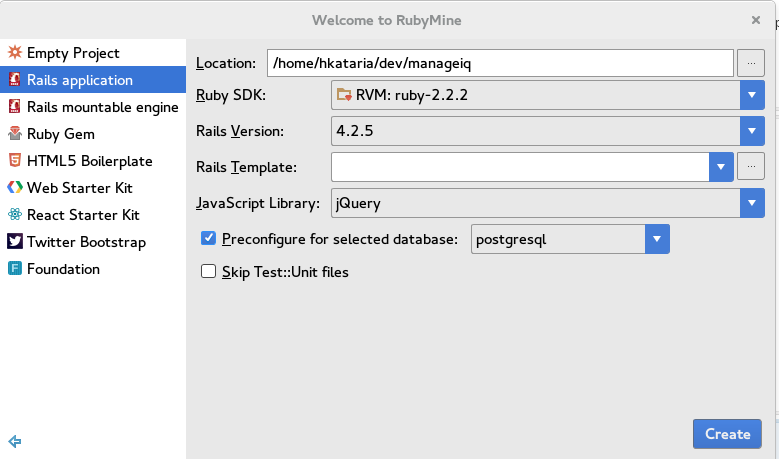
Task: Click the Rails Template text field
Action: tap(520, 167)
